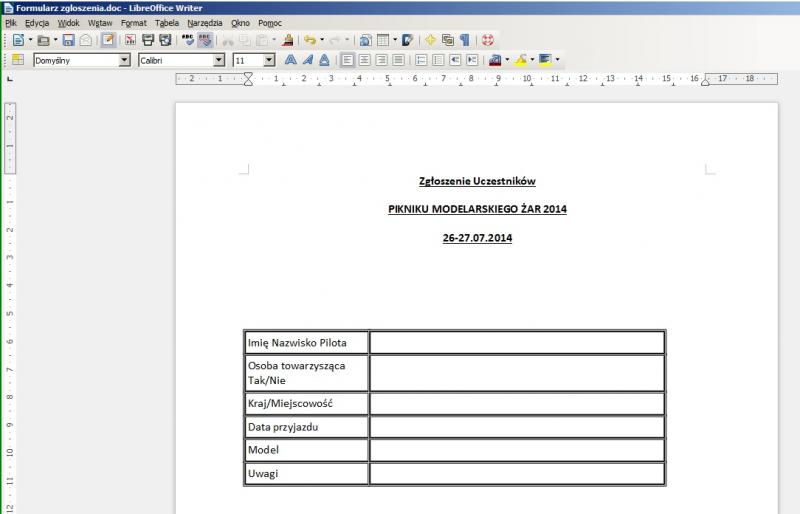The height and width of the screenshot is (514, 800).
Task: Select Center alignment button
Action: click(x=365, y=60)
